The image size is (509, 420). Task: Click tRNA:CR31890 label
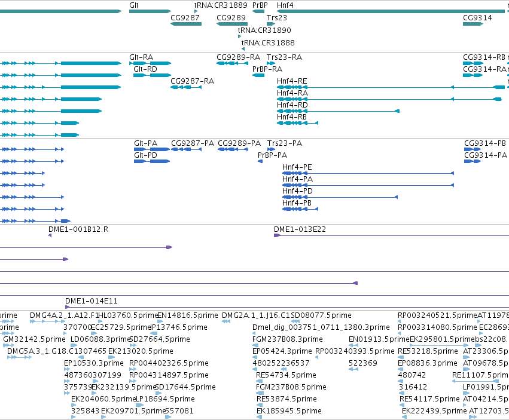click(264, 30)
